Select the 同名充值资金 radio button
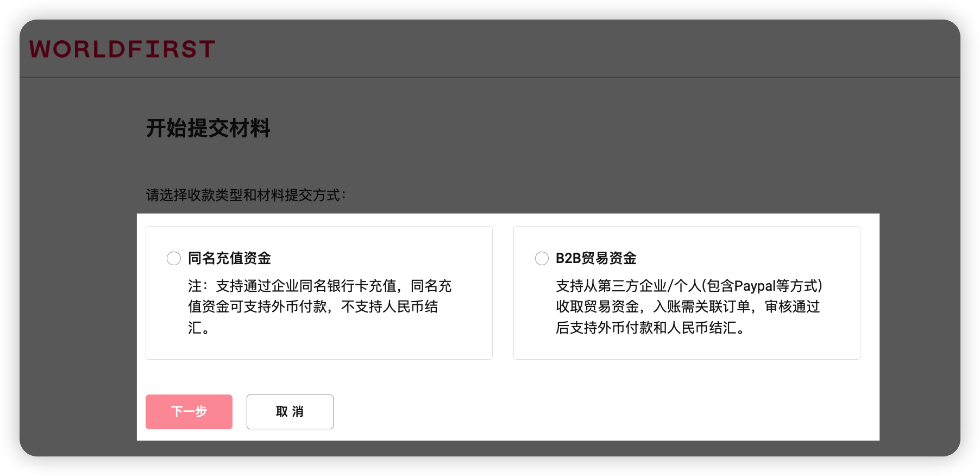This screenshot has width=980, height=476. (x=174, y=258)
